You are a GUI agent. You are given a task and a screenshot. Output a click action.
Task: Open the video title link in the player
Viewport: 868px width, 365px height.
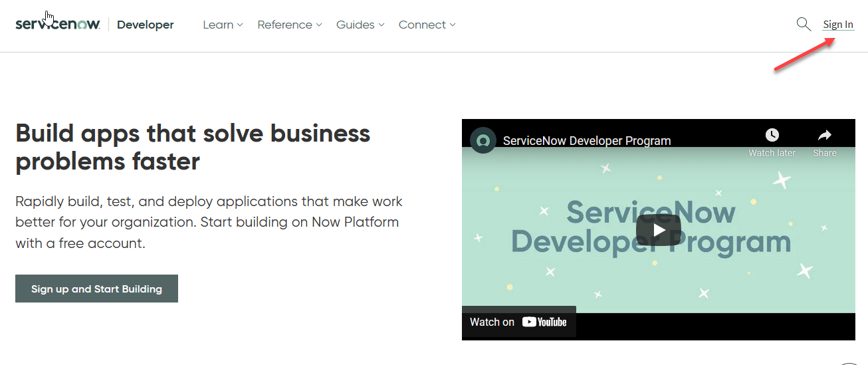(586, 140)
